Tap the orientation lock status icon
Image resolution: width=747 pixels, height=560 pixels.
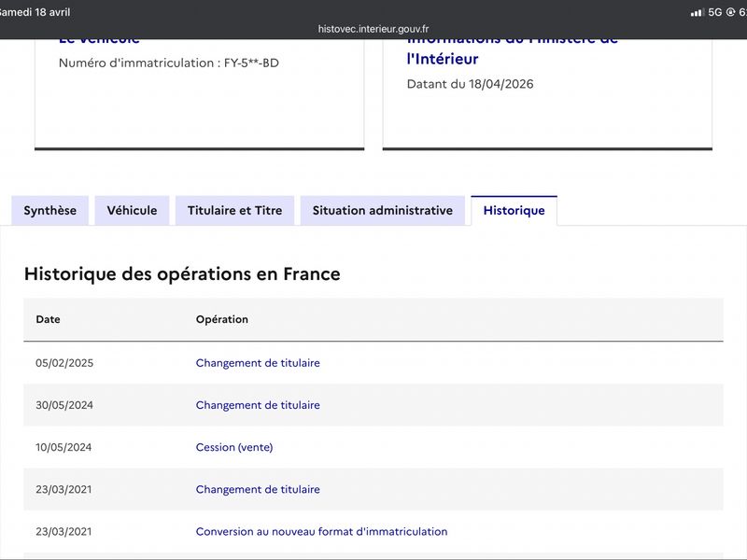(x=730, y=12)
